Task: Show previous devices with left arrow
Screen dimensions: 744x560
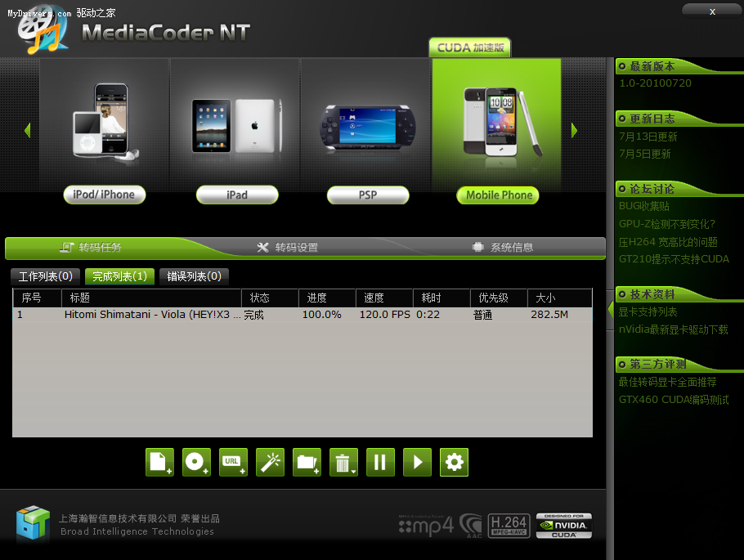Action: click(28, 131)
